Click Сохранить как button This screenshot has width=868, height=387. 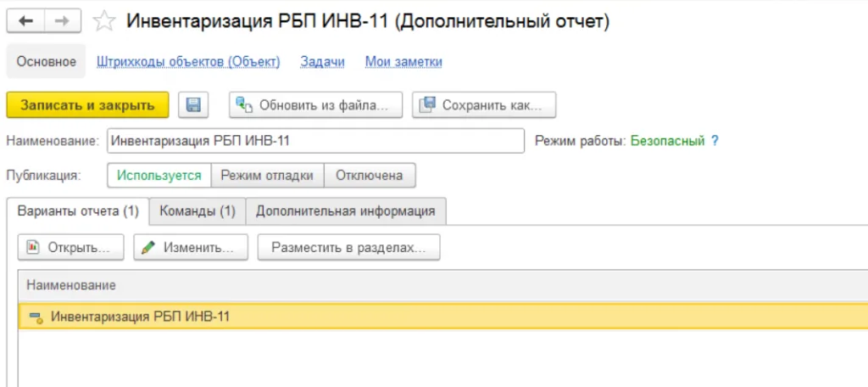(484, 104)
